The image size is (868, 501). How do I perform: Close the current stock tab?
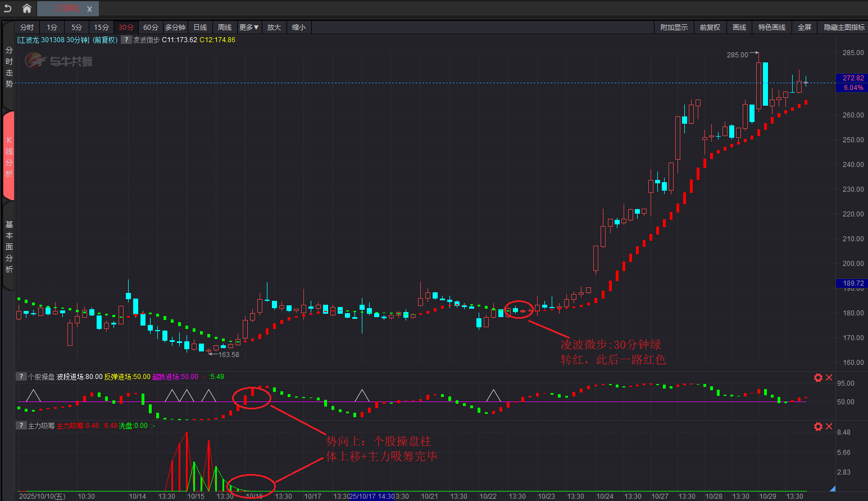89,9
